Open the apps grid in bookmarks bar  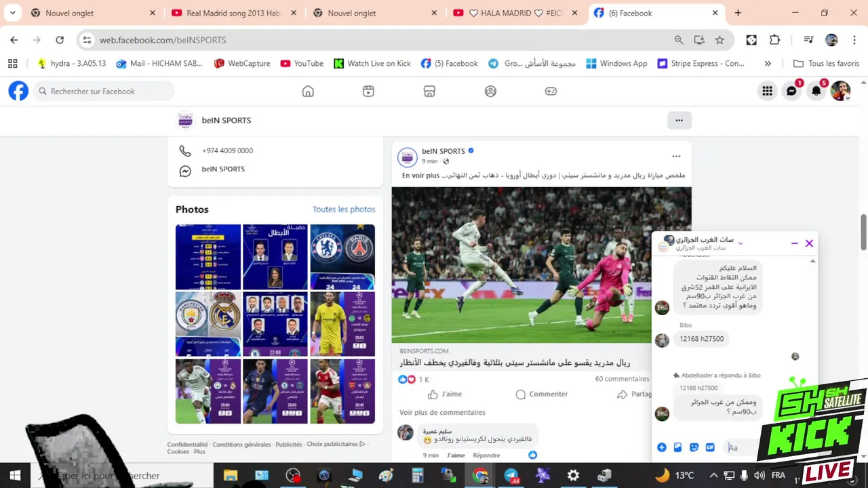pos(12,64)
